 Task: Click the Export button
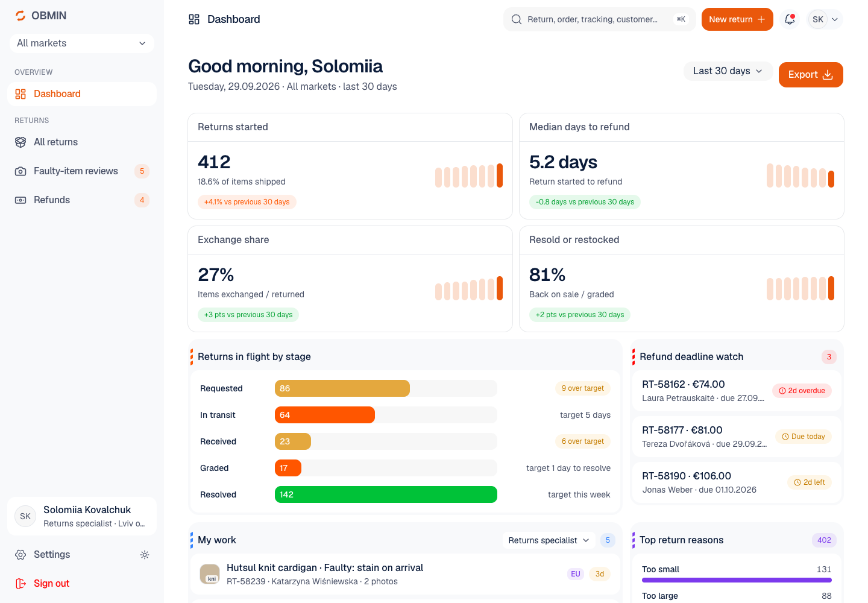(x=811, y=75)
